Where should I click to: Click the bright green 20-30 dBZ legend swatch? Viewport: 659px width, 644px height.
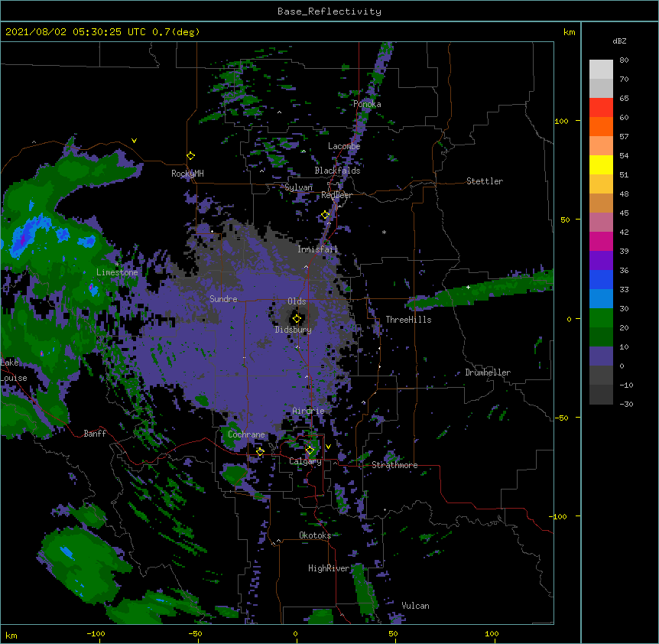point(601,318)
